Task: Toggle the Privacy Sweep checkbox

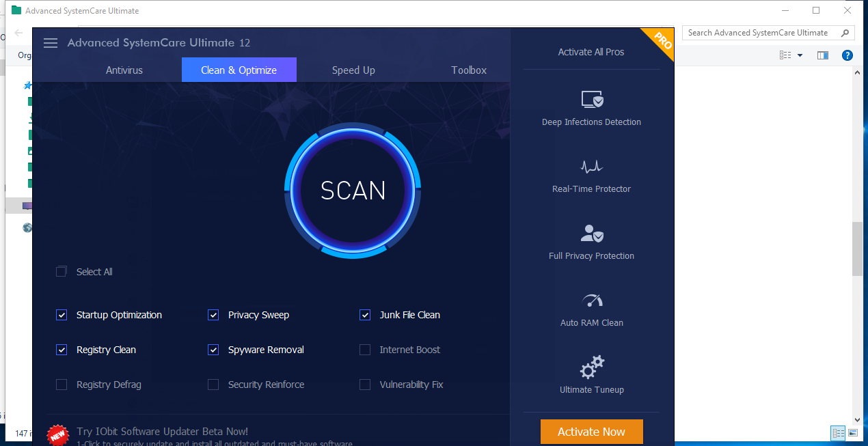Action: [213, 315]
